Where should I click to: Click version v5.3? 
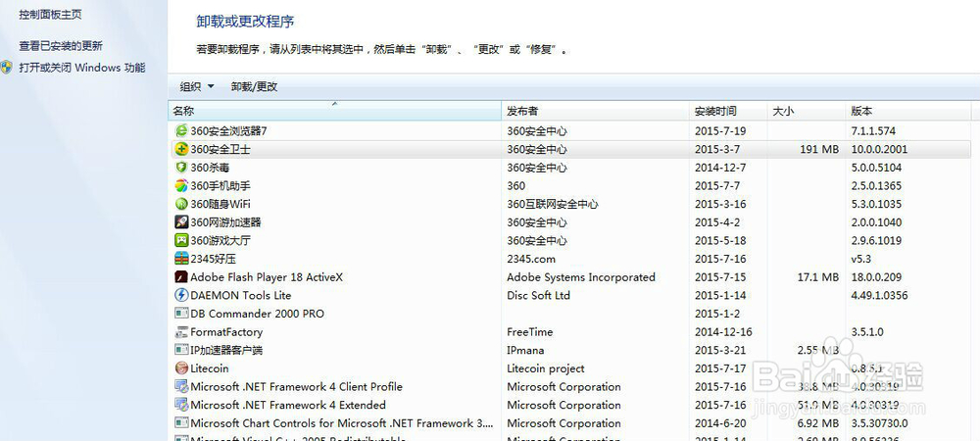pos(861,259)
